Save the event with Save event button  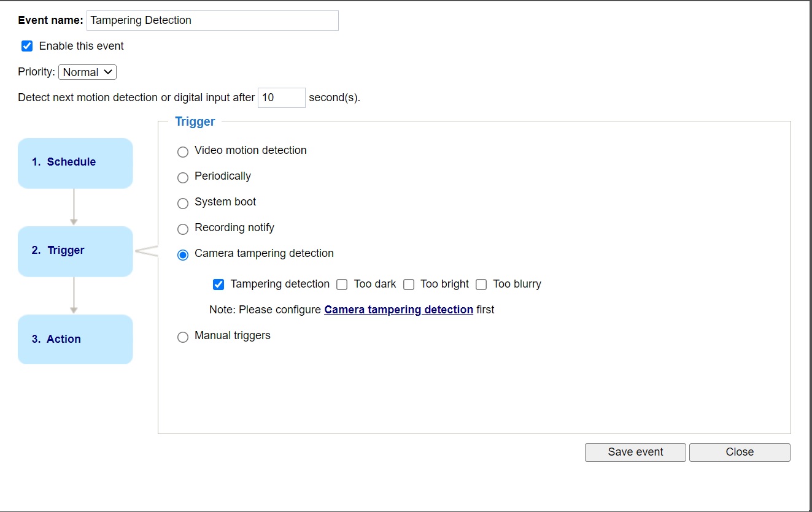pos(635,452)
